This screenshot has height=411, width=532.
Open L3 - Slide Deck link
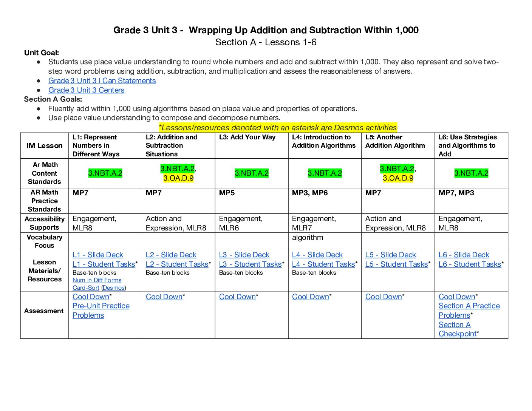244,255
